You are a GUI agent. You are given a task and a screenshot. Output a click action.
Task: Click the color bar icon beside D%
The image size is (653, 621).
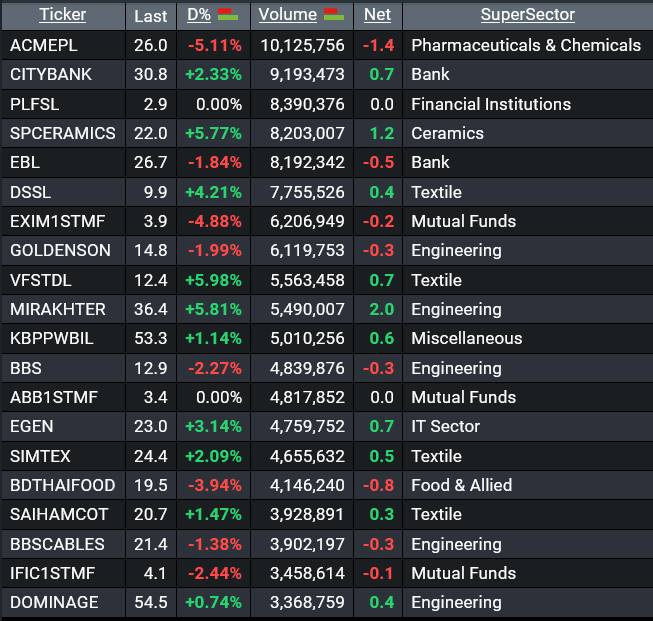227,15
